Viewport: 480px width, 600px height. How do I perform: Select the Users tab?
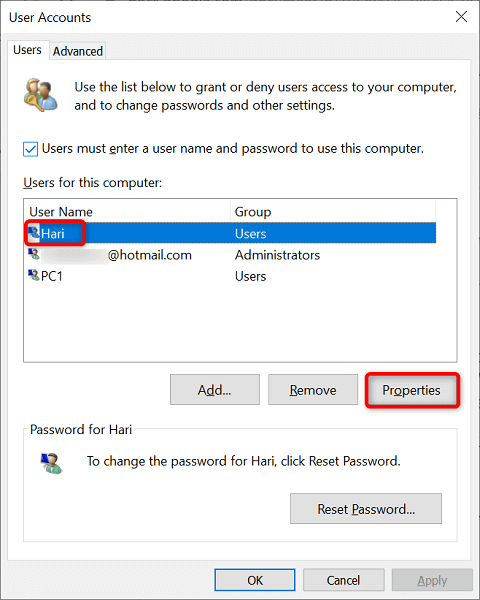[x=27, y=50]
